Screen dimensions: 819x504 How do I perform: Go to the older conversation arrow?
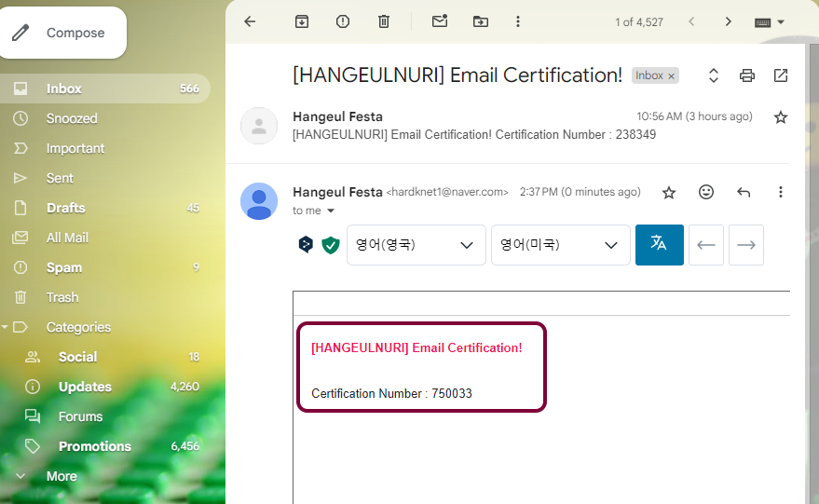coord(728,21)
